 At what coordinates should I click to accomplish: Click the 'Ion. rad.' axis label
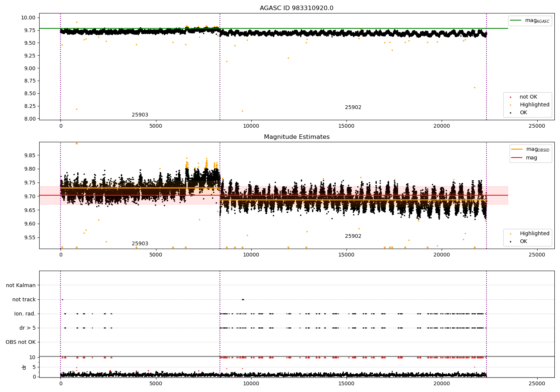[25, 314]
